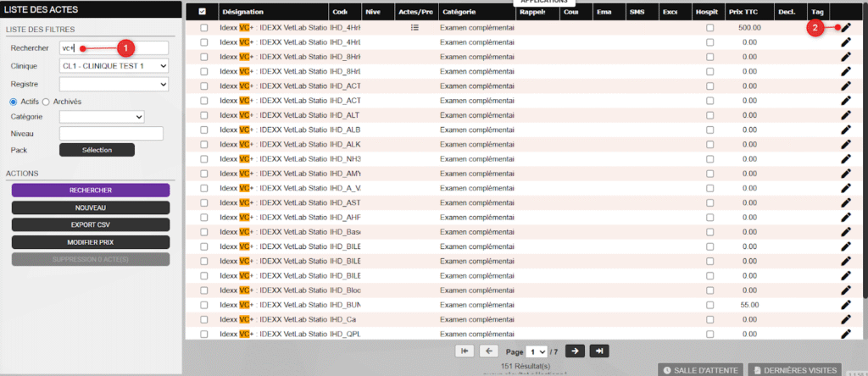Open the Clinique dropdown
Image resolution: width=868 pixels, height=376 pixels.
[114, 66]
